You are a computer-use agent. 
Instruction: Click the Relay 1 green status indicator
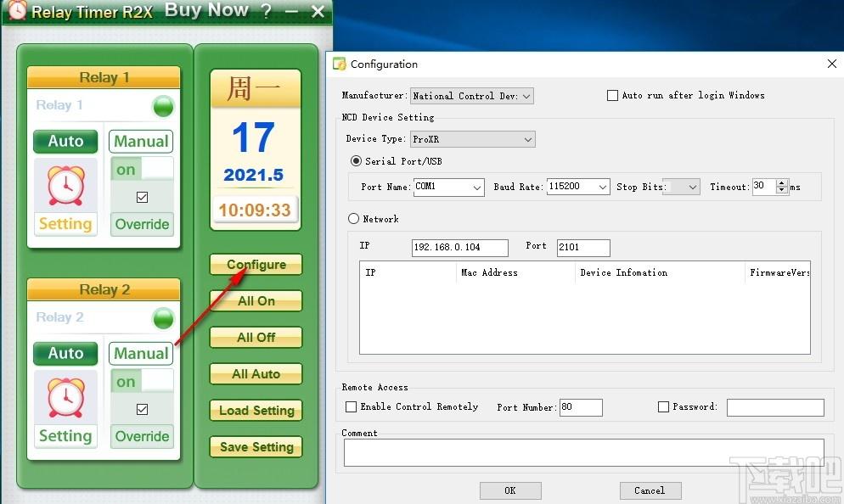tap(163, 106)
